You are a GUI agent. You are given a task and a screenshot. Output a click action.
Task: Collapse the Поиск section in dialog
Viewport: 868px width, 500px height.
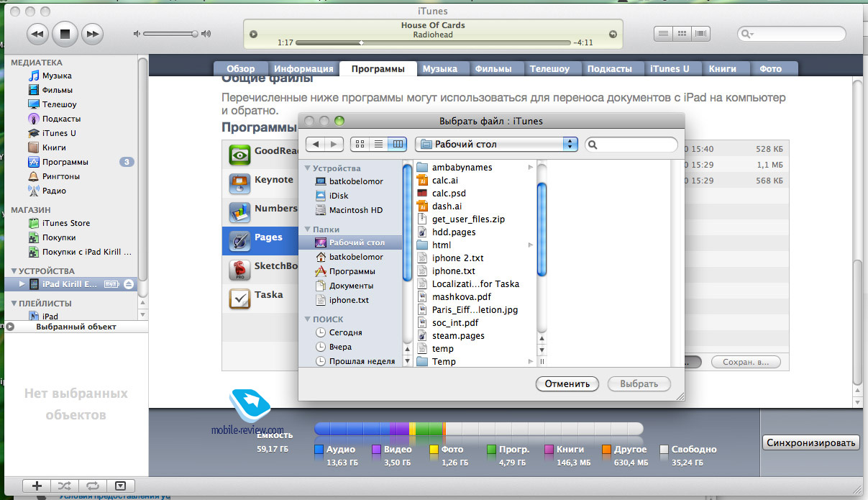(307, 319)
